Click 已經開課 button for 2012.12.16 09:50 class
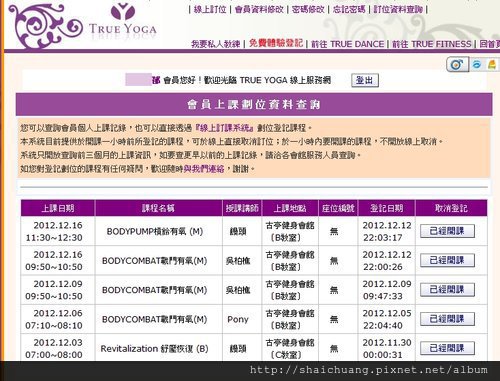 (447, 260)
